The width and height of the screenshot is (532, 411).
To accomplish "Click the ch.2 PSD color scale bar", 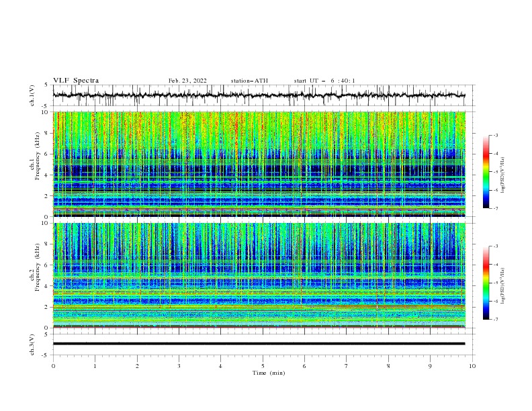I will tap(486, 283).
